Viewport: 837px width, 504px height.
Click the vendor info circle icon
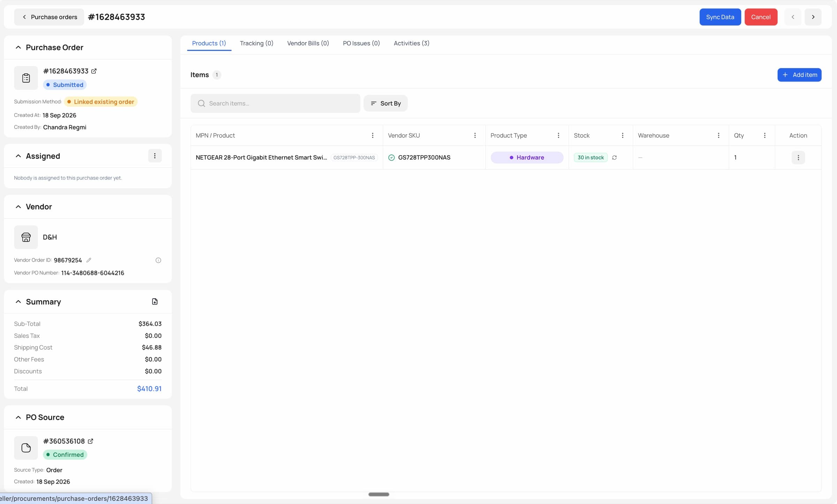click(x=158, y=260)
